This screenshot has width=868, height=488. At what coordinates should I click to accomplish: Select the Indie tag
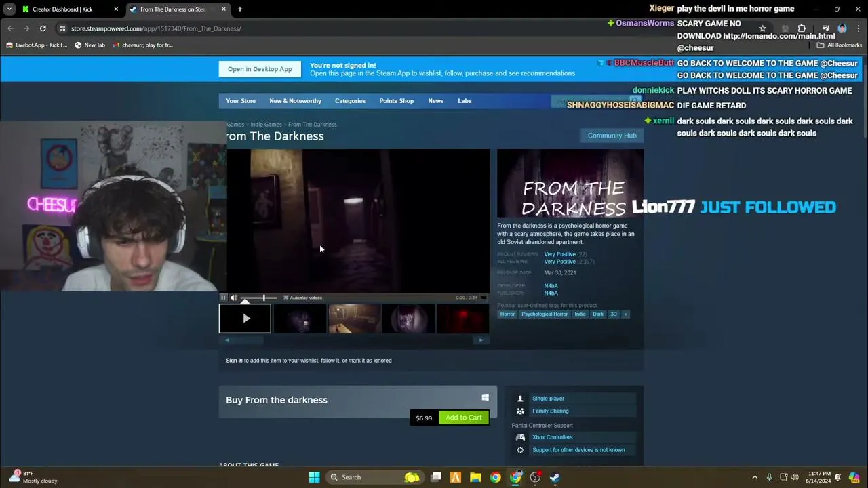tap(580, 314)
